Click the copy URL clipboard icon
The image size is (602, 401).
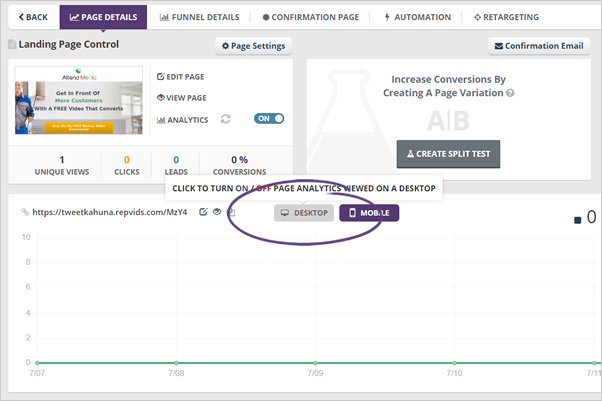coord(230,212)
